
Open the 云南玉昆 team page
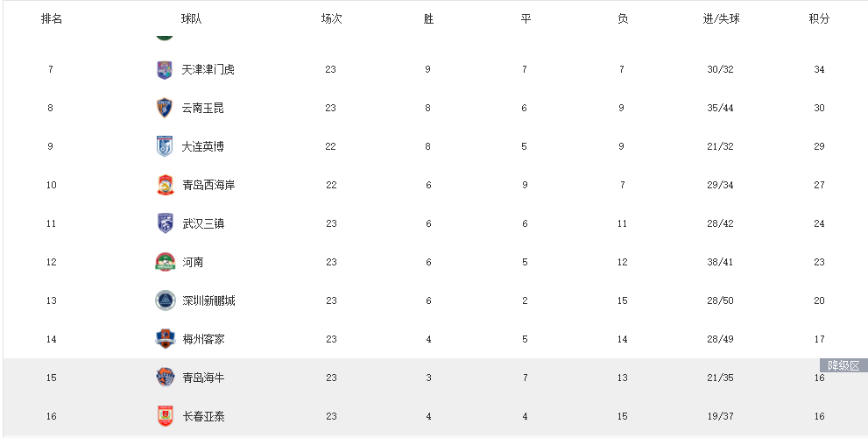point(202,109)
